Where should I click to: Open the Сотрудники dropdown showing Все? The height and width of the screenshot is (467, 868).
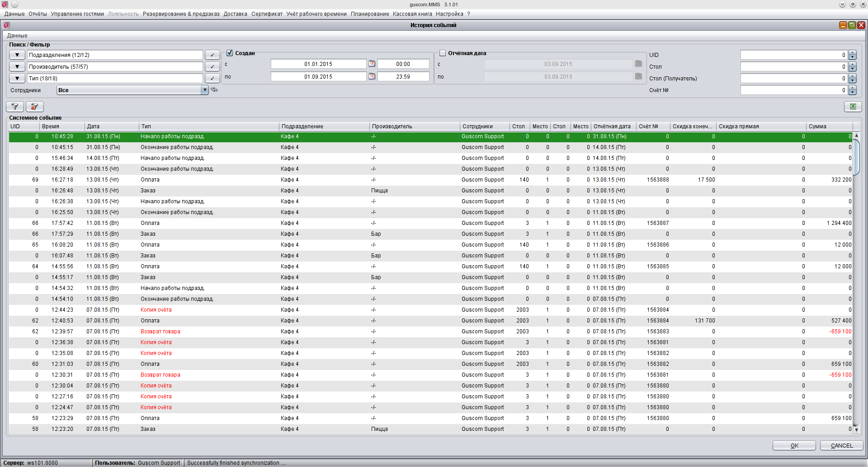(x=204, y=90)
